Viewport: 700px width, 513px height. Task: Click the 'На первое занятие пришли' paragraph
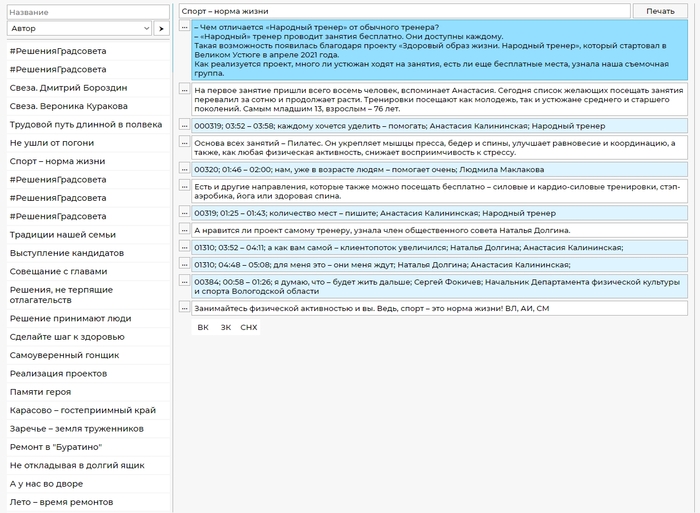pyautogui.click(x=439, y=99)
